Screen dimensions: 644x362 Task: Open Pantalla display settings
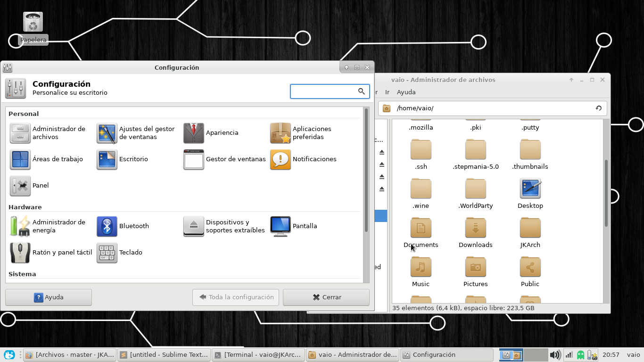(x=281, y=226)
